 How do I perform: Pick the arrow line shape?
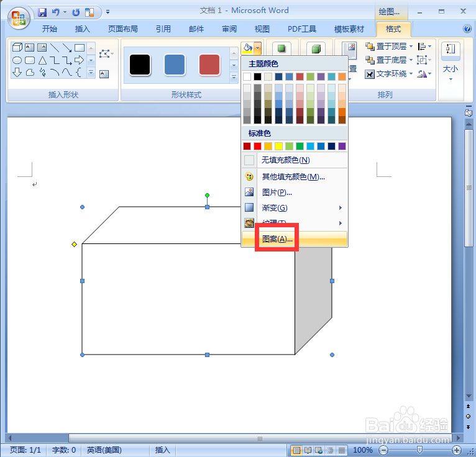point(67,47)
